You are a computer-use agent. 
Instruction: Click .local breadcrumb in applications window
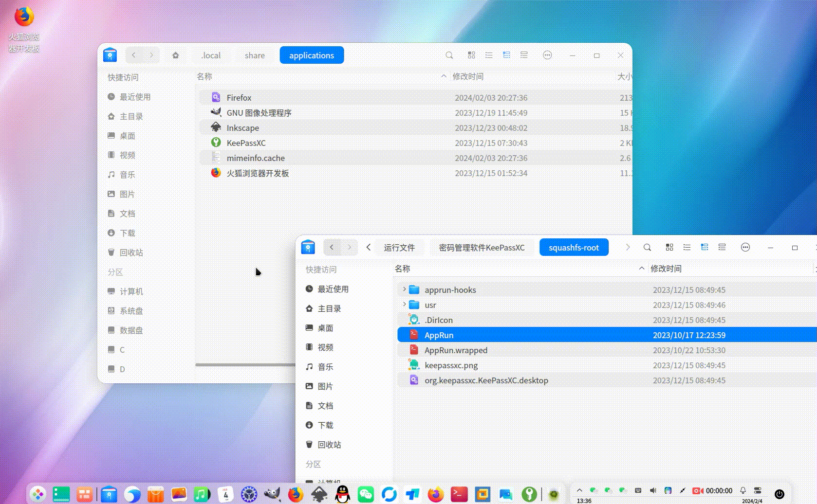click(211, 55)
